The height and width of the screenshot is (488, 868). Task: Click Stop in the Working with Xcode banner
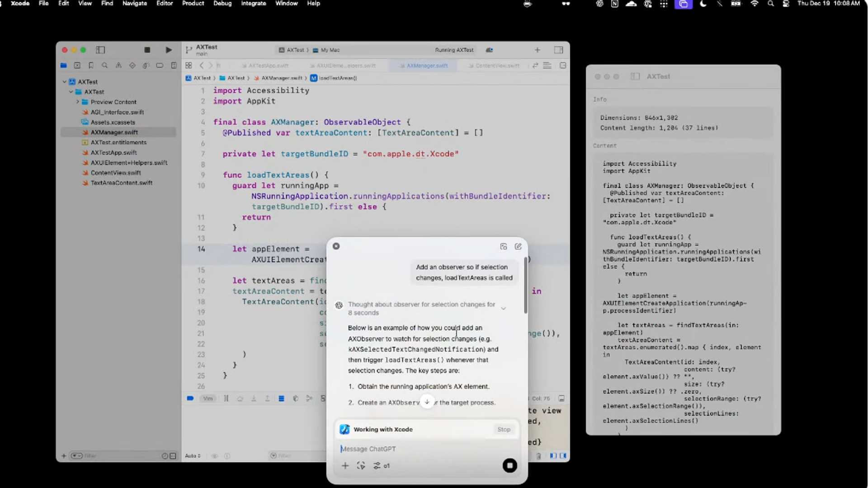pos(504,429)
